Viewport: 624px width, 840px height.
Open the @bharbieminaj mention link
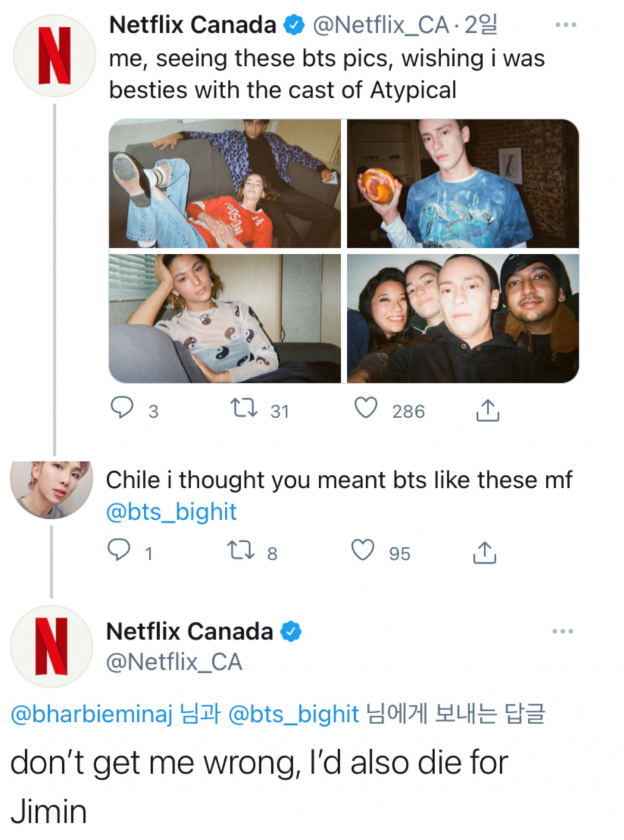91,714
